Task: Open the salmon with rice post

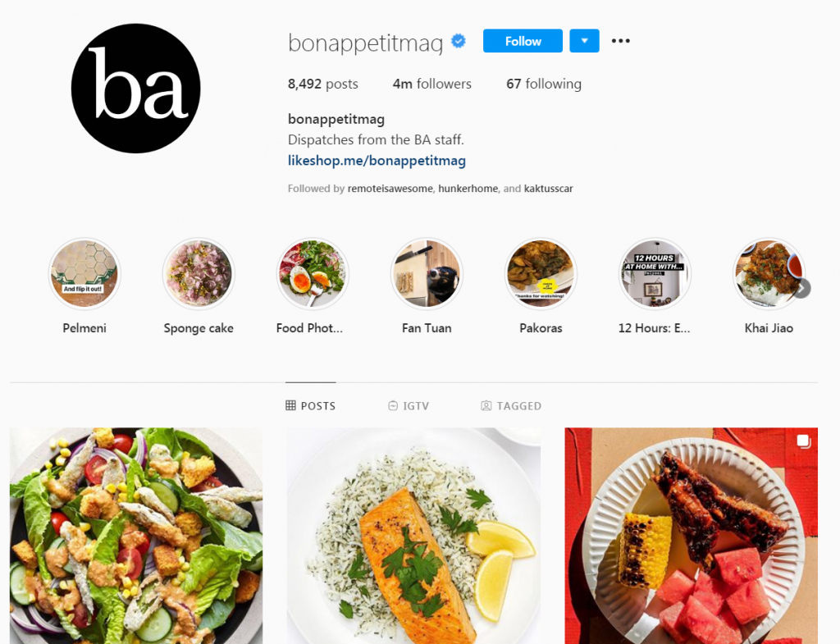Action: click(413, 536)
